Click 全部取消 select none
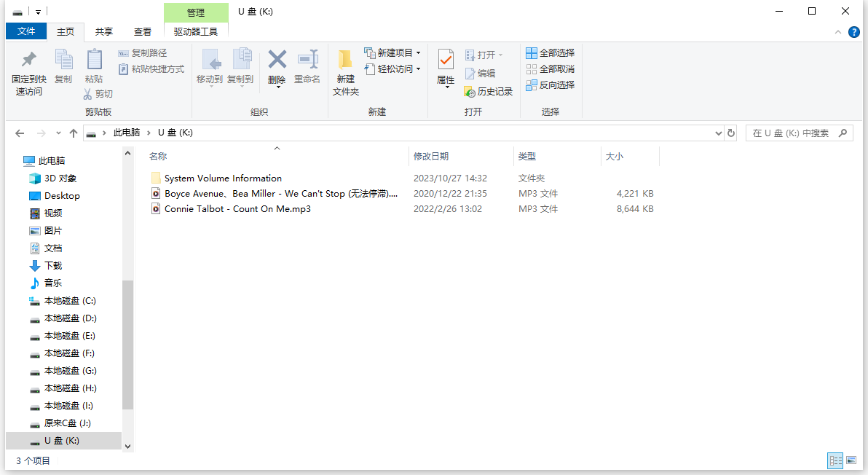 tap(551, 69)
